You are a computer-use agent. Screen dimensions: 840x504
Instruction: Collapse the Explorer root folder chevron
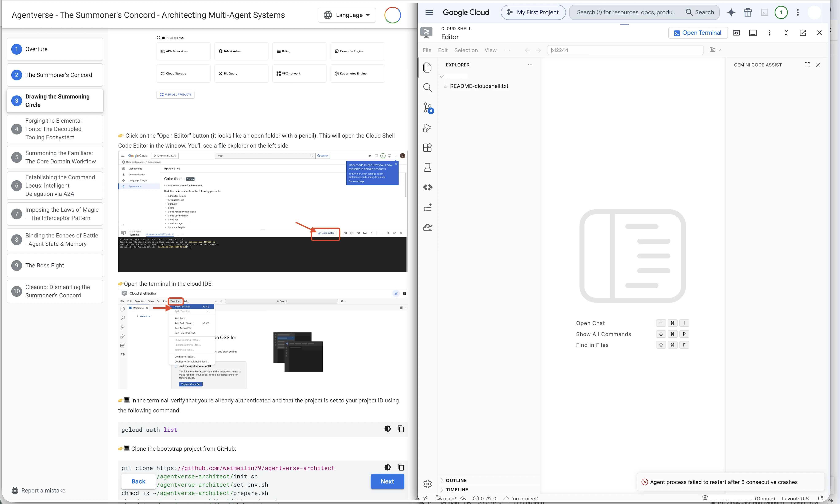point(442,76)
